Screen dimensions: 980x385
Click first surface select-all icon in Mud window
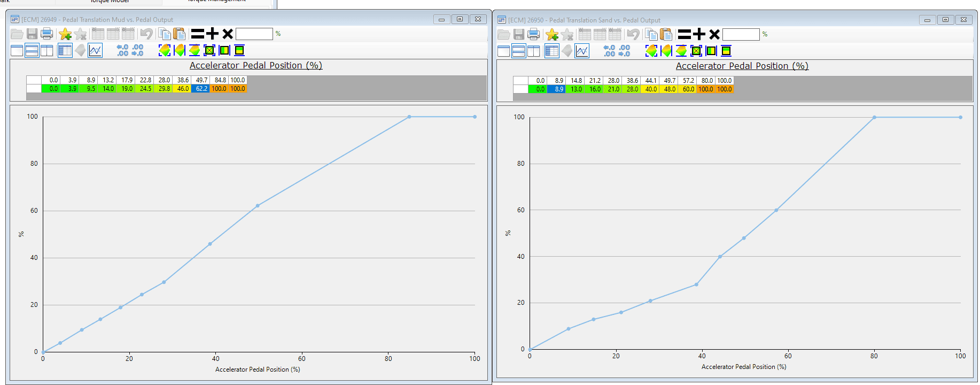tap(165, 50)
